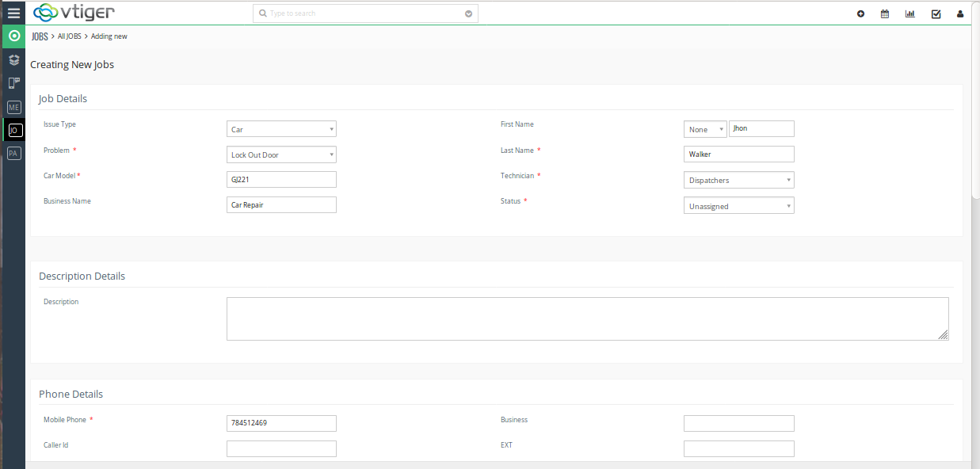The height and width of the screenshot is (469, 980).
Task: Click the All JOBS breadcrumb link
Action: [69, 36]
